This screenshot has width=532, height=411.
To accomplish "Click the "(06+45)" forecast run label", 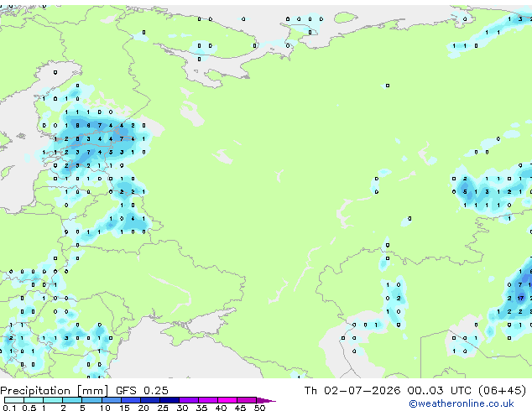I will coord(502,391).
